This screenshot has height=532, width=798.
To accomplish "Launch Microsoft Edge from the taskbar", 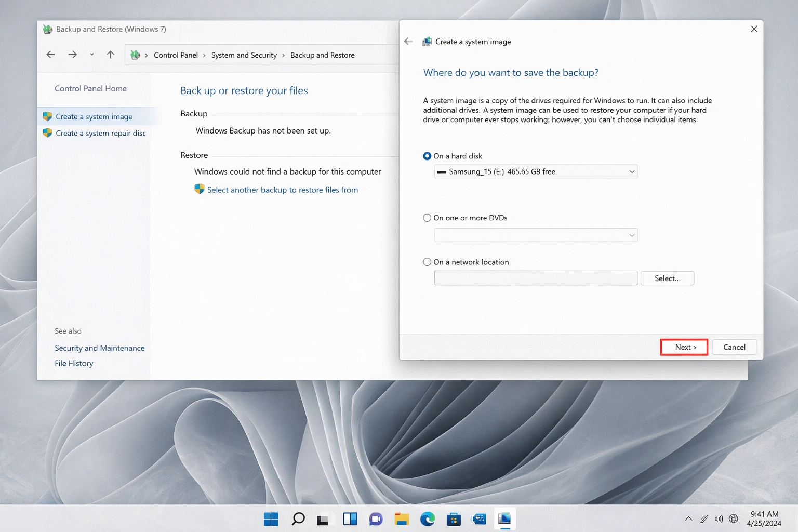I will tap(428, 518).
